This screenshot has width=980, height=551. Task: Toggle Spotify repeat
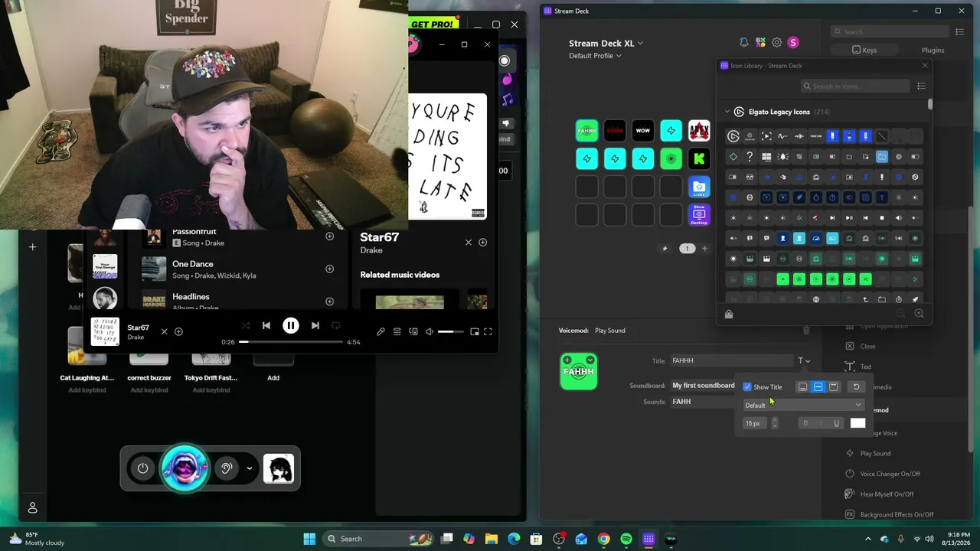(x=335, y=326)
